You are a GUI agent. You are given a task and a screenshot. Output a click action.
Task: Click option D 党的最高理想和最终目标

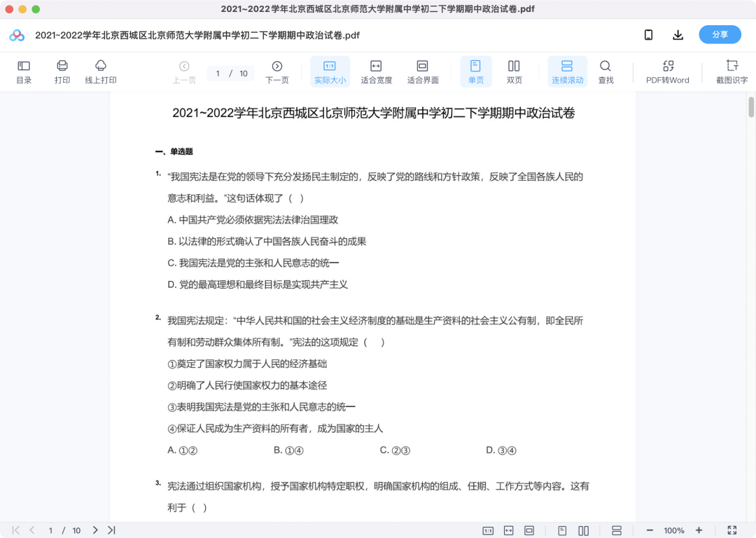(x=258, y=284)
